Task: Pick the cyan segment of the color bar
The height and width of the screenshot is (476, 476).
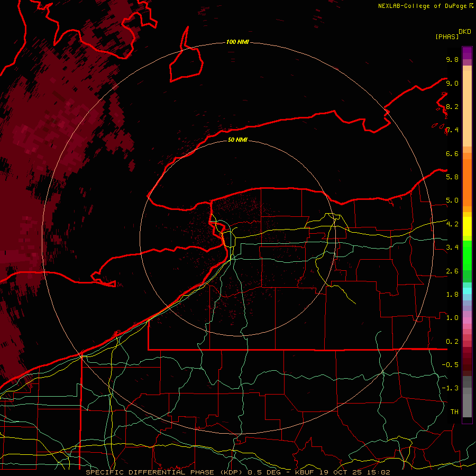Action: pos(467,291)
